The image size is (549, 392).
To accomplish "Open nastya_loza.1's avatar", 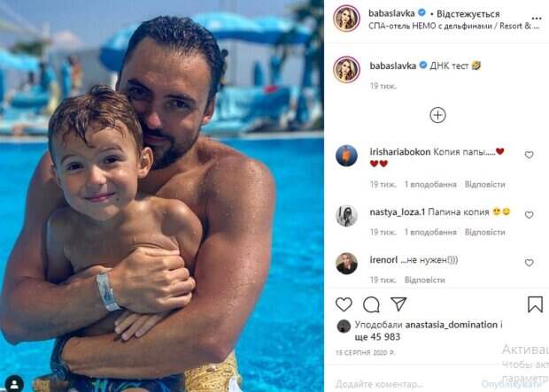I will tap(346, 216).
